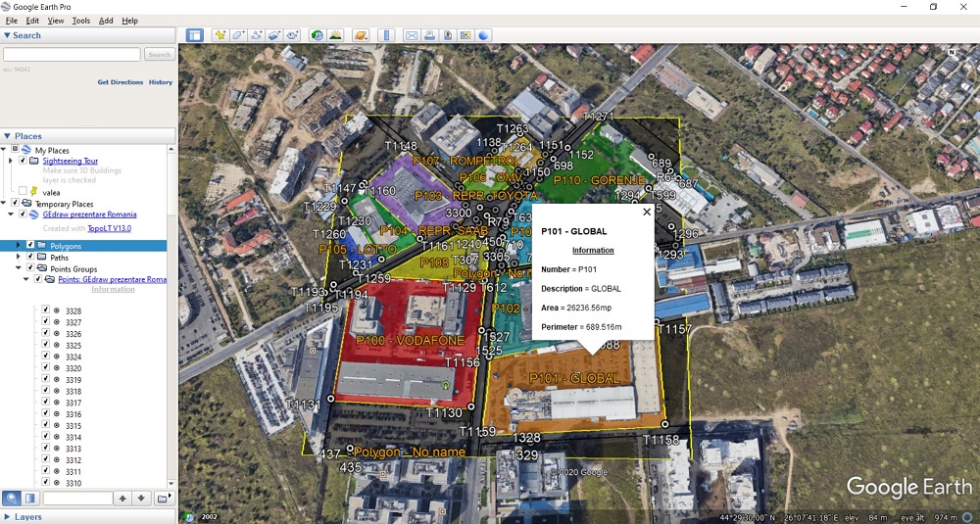Expand the Layers panel
The height and width of the screenshot is (524, 980).
click(7, 517)
